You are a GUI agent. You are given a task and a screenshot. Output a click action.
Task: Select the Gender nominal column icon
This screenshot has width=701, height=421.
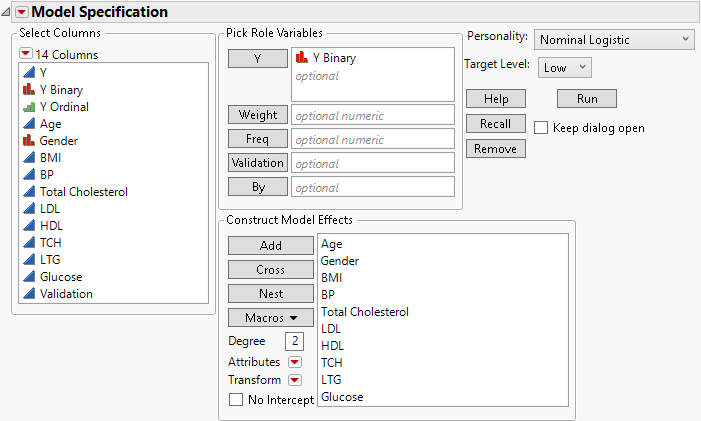pyautogui.click(x=28, y=141)
